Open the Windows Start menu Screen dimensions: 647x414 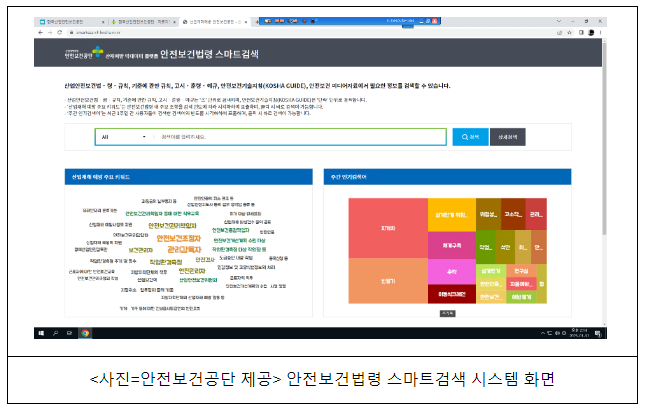tap(41, 333)
